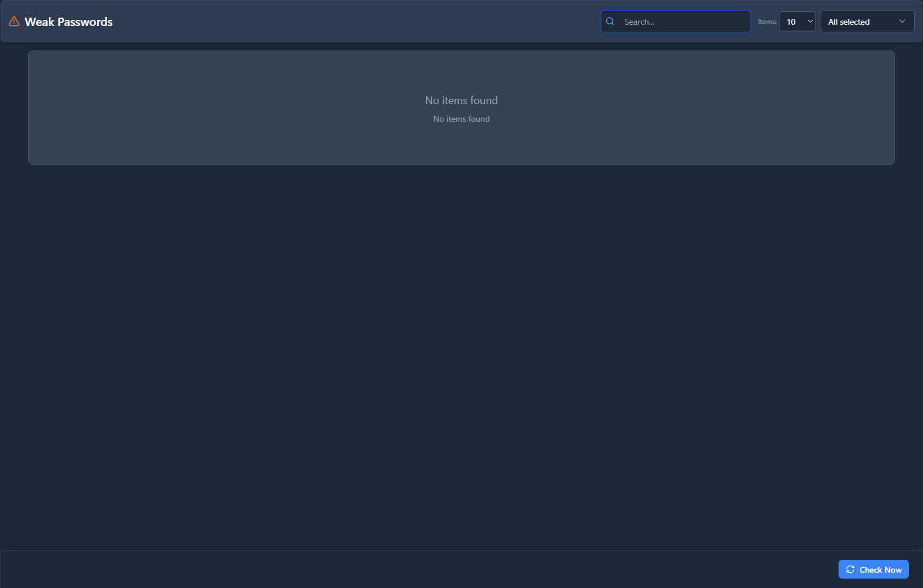Click the large No items found heading
Image resolution: width=923 pixels, height=588 pixels.
461,101
